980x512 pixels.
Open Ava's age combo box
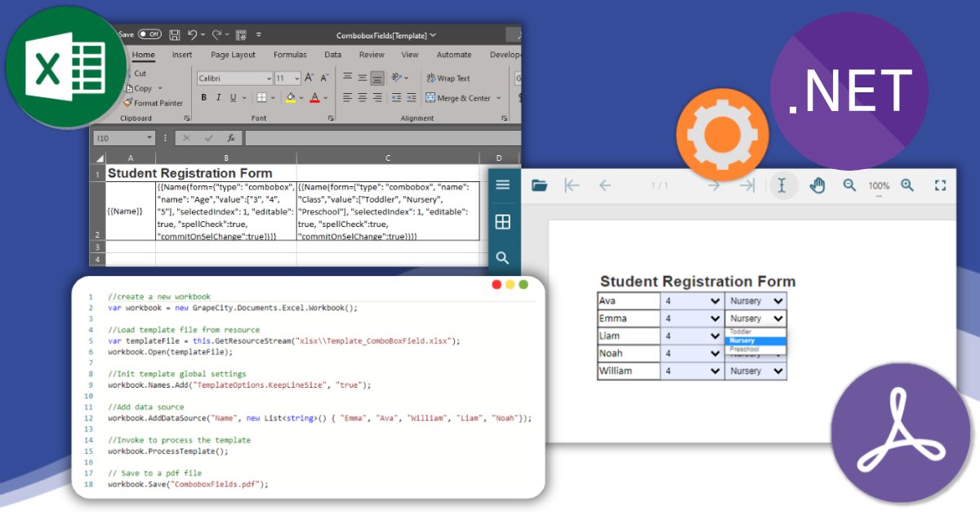click(693, 301)
